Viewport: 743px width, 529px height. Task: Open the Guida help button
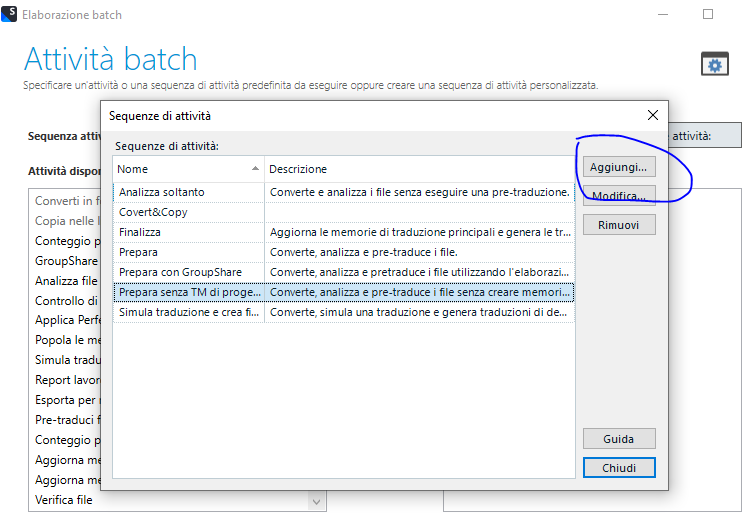(619, 439)
